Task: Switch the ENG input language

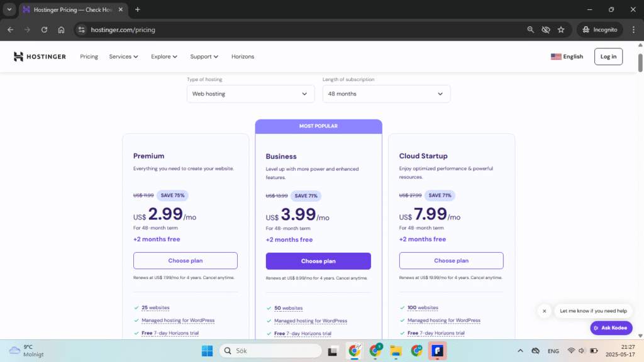Action: coord(553,351)
